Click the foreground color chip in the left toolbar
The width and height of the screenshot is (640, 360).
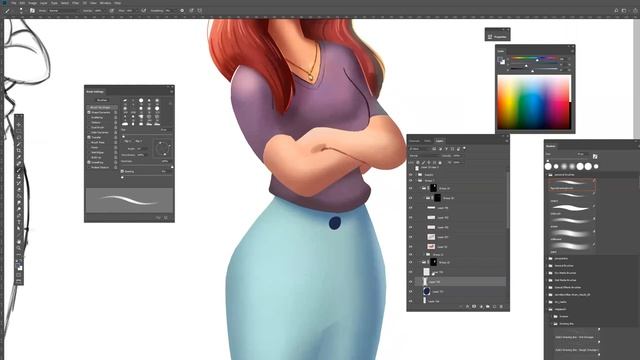(18, 266)
